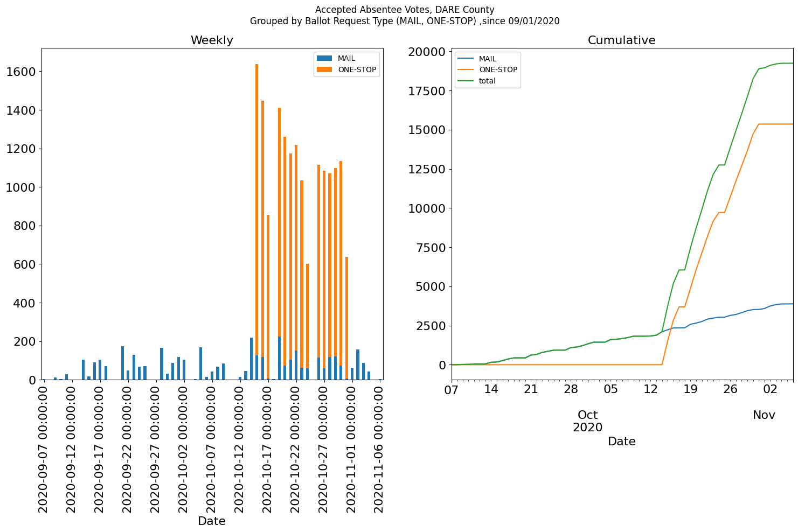Click the blue MAIL swatch in Weekly legend
This screenshot has width=798, height=532.
coord(325,58)
